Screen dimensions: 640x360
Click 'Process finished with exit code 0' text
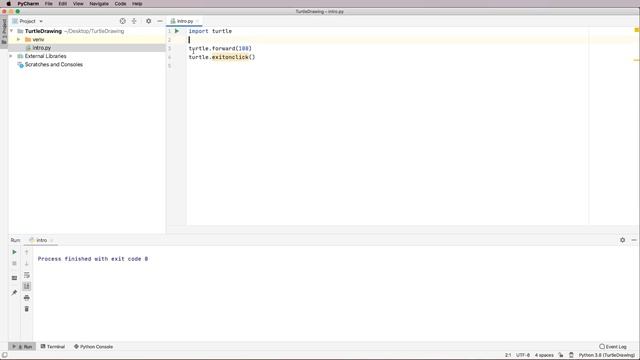(93, 259)
